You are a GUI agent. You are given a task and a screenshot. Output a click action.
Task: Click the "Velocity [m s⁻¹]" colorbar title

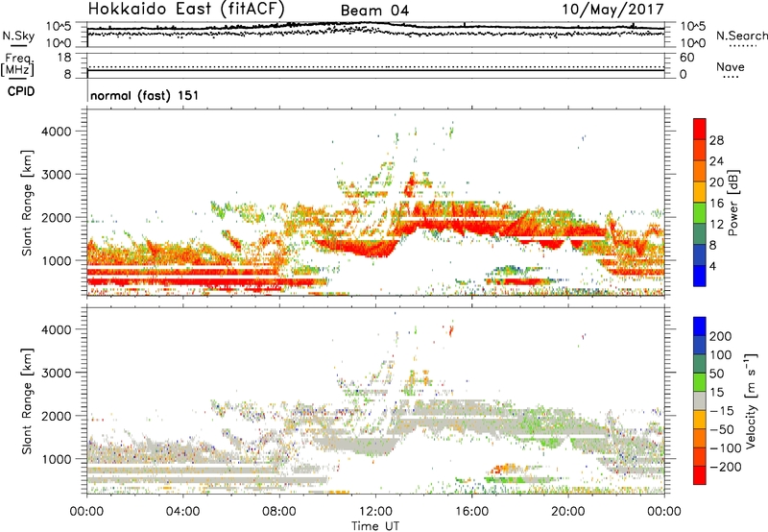pos(751,400)
